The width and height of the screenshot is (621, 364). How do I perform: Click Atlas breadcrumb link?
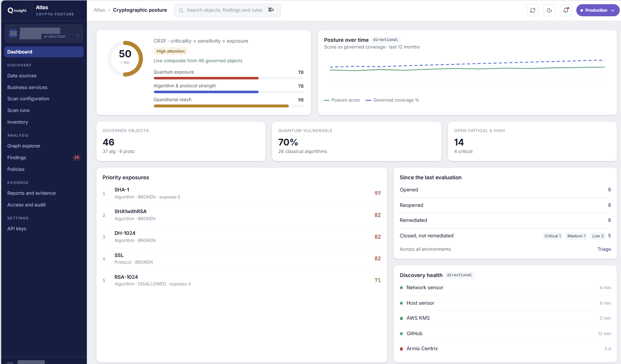click(x=99, y=10)
